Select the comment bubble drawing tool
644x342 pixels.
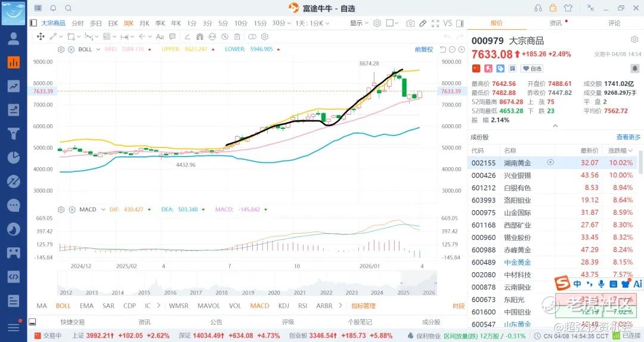click(x=172, y=36)
